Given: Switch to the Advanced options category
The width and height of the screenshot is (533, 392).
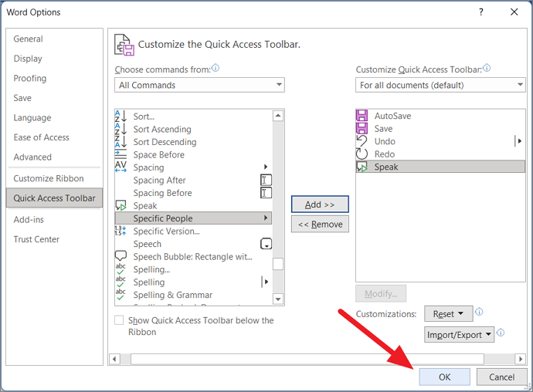Looking at the screenshot, I should [32, 157].
